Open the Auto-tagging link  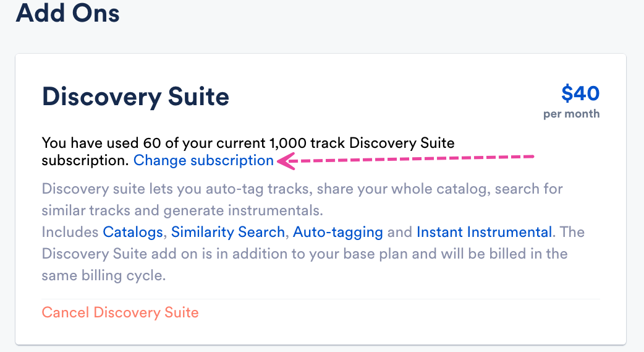click(x=337, y=233)
